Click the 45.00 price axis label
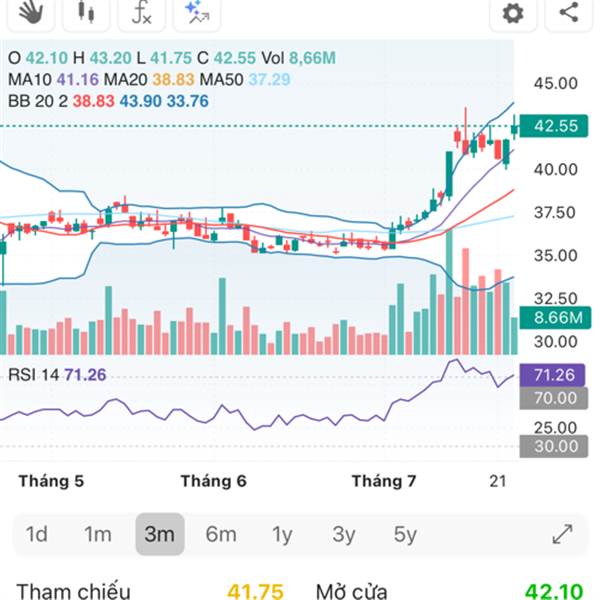 (556, 83)
